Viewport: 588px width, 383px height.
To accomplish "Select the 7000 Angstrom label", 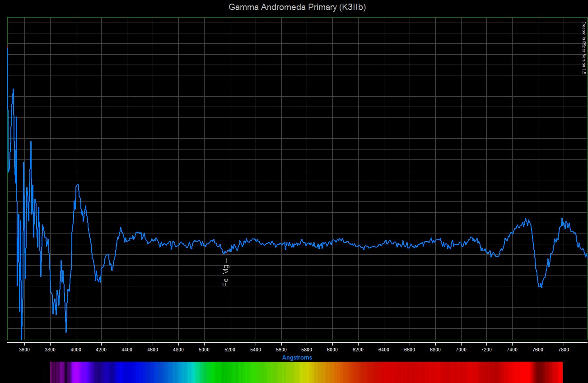I will tap(461, 349).
